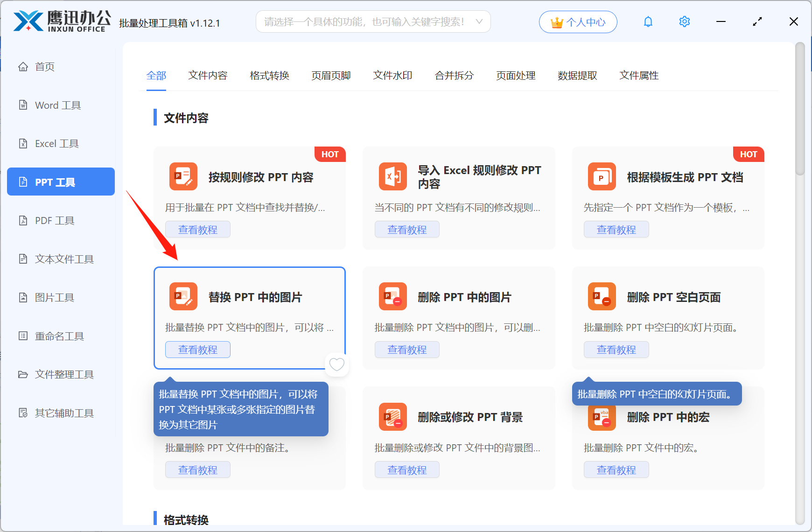Select the currently highlighted PPT 工具 tab
Image resolution: width=812 pixels, height=532 pixels.
pyautogui.click(x=60, y=182)
